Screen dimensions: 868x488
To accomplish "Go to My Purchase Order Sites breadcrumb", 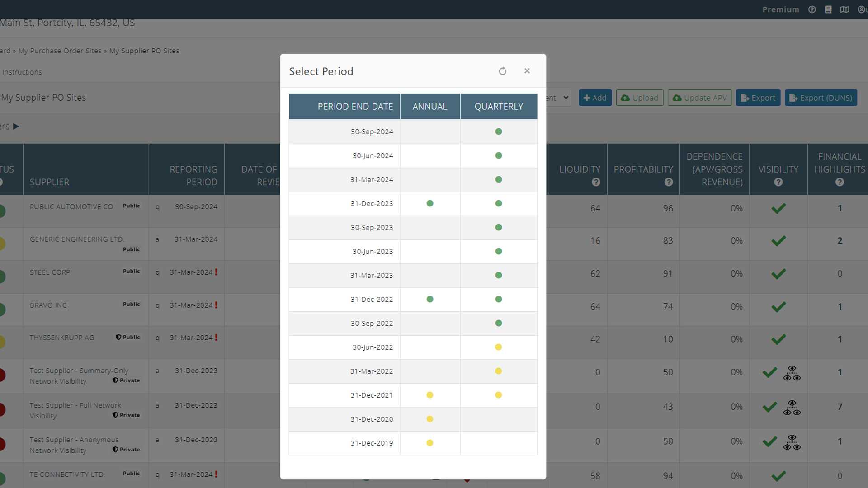I will pyautogui.click(x=60, y=51).
